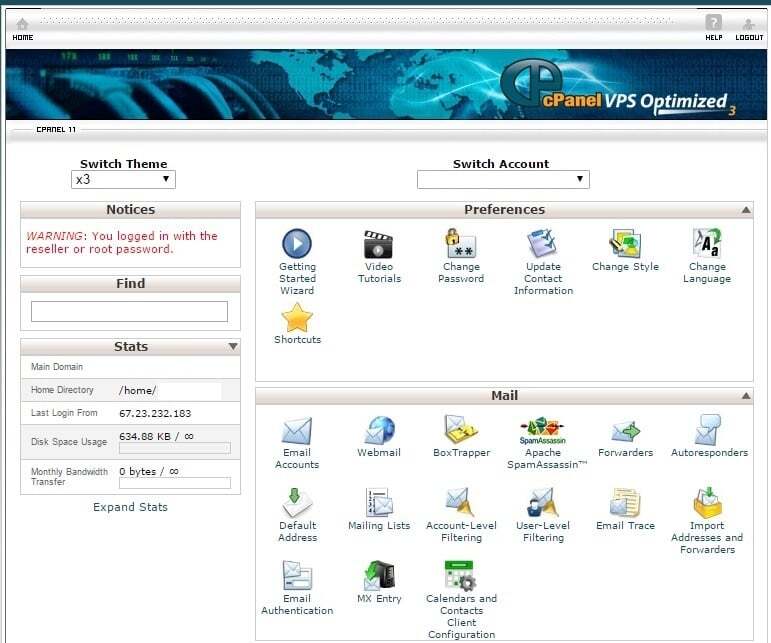Open Account-Level Filtering
This screenshot has width=771, height=643.
[x=461, y=515]
